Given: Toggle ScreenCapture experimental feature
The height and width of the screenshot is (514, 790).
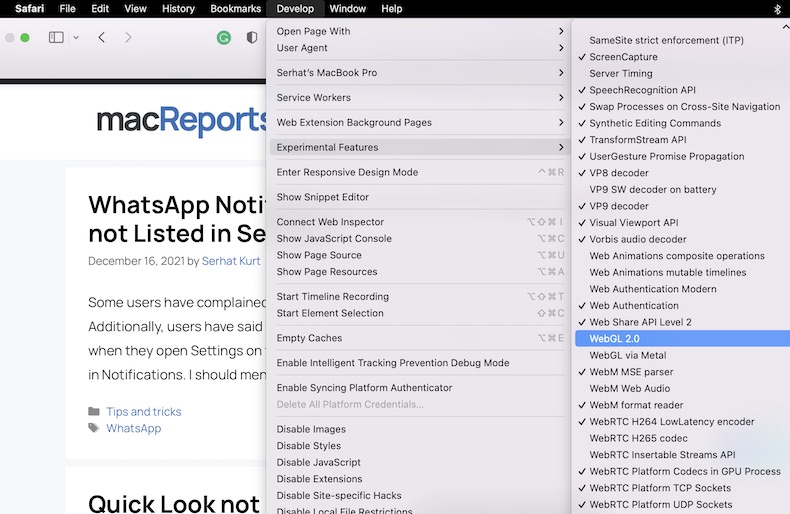Looking at the screenshot, I should 682,57.
